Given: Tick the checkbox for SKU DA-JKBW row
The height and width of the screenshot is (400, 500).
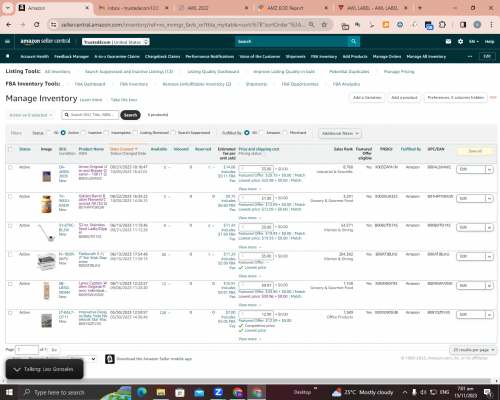Looking at the screenshot, I should click(10, 167).
